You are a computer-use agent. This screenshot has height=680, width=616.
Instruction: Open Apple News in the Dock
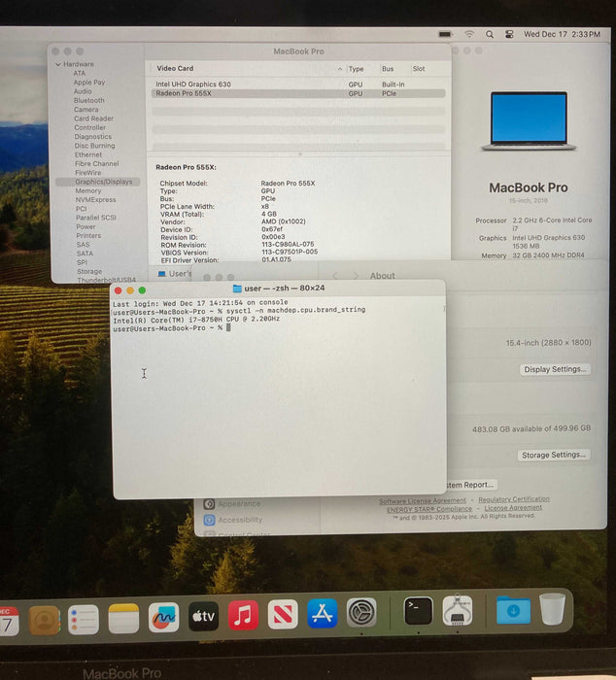[283, 614]
